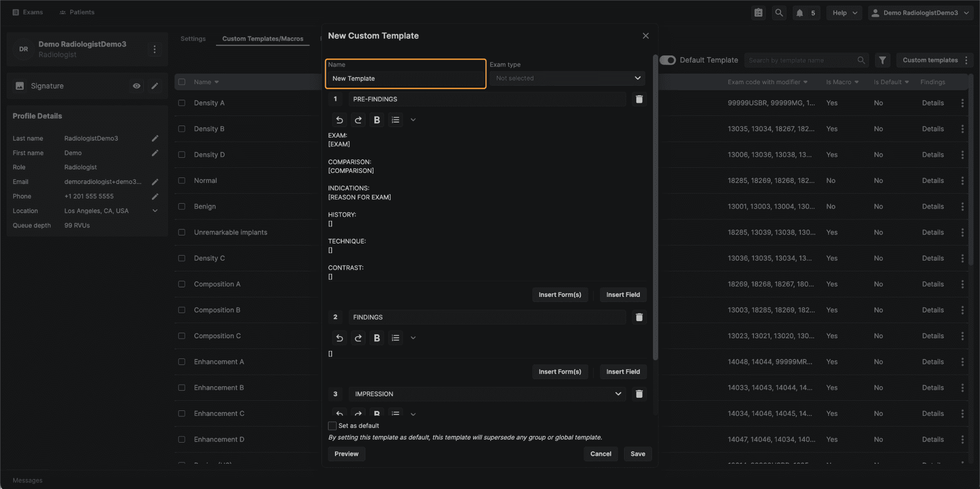Undo in the PRE-FINDINGS editor
Screen dimensions: 980x489
tap(340, 120)
